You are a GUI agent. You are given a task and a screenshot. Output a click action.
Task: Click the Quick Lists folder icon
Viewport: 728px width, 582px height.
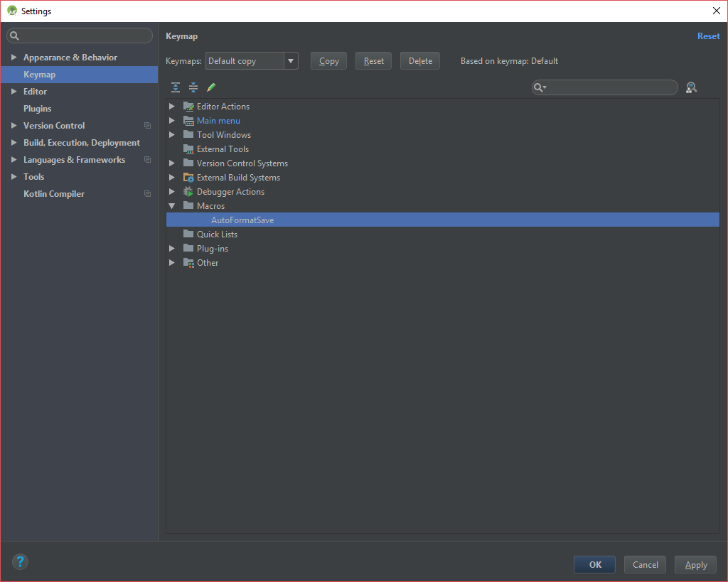pyautogui.click(x=188, y=234)
